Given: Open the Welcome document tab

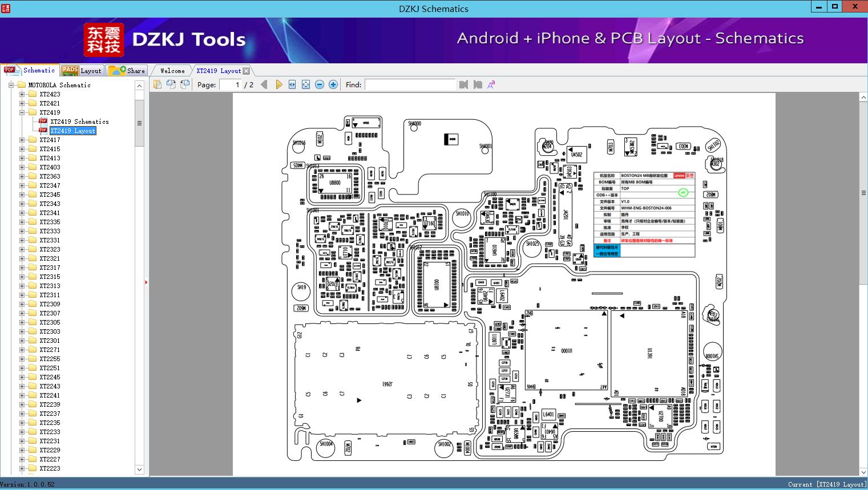Looking at the screenshot, I should [172, 71].
